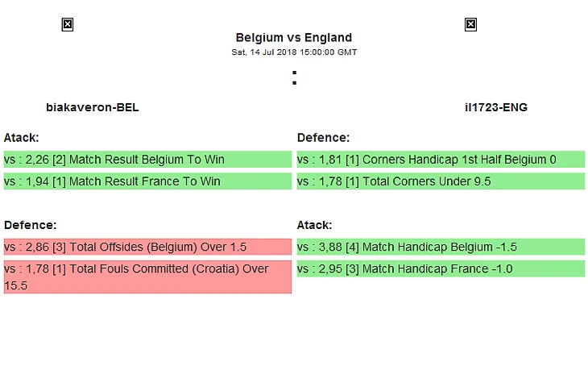Click Match Handicap France -1.0 row
Screen dimensions: 588x387
point(441,268)
